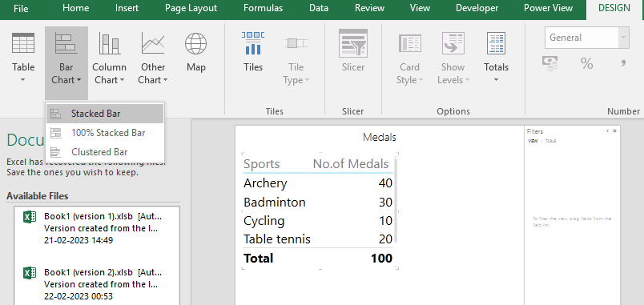Open the View ribbon tab

click(420, 8)
